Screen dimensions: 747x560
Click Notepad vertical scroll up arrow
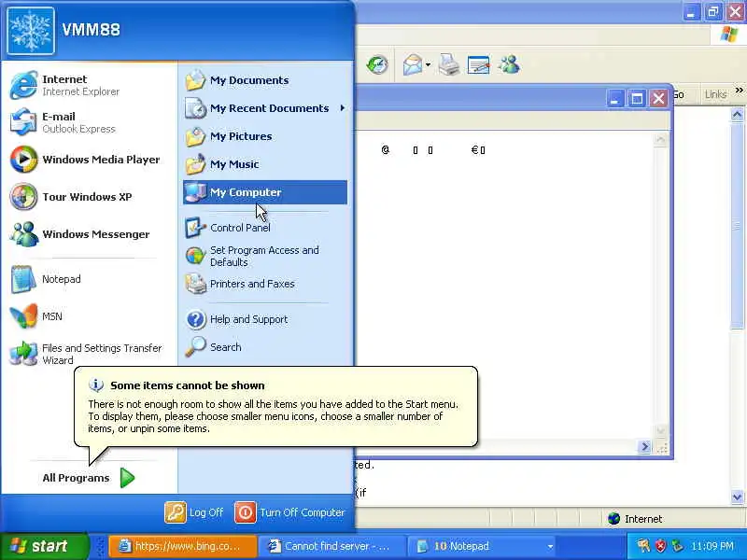point(660,139)
